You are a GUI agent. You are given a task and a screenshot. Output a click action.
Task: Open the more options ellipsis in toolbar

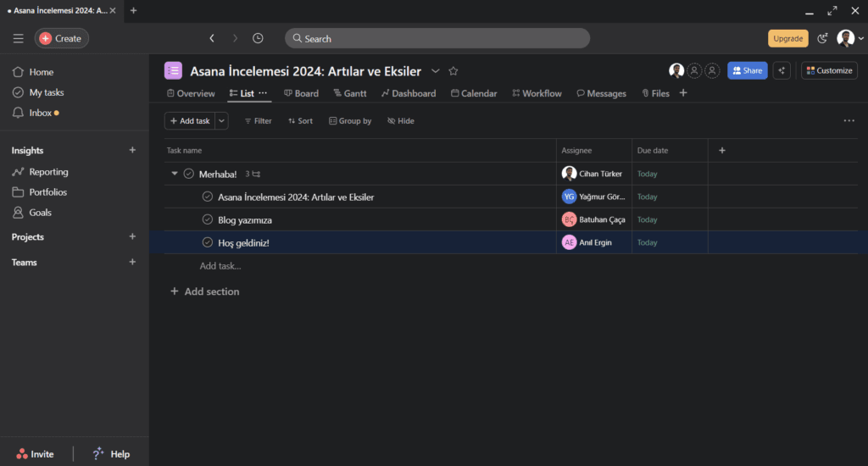coord(849,121)
